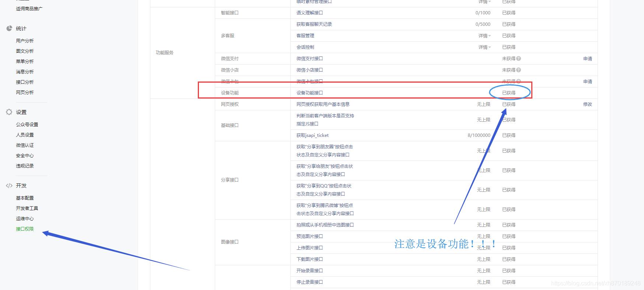The width and height of the screenshot is (644, 290).
Task: Click the 语义理解接口 cell
Action: 310,13
